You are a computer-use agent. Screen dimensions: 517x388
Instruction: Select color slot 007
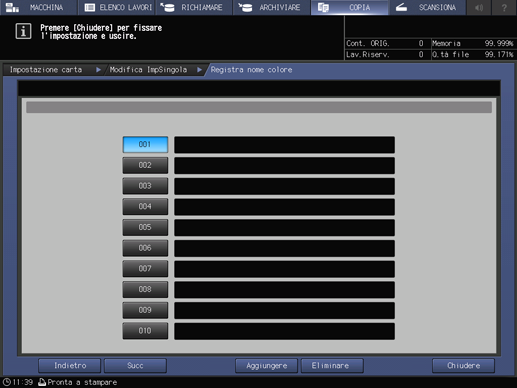[145, 268]
